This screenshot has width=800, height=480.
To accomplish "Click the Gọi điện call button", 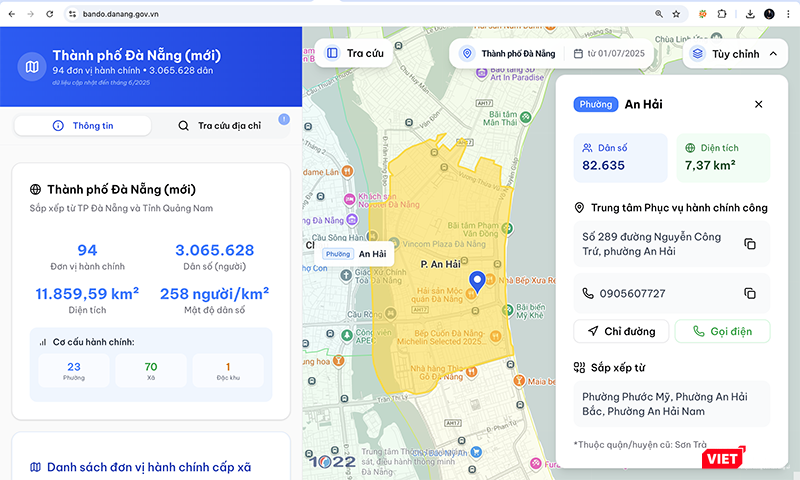I will click(721, 331).
